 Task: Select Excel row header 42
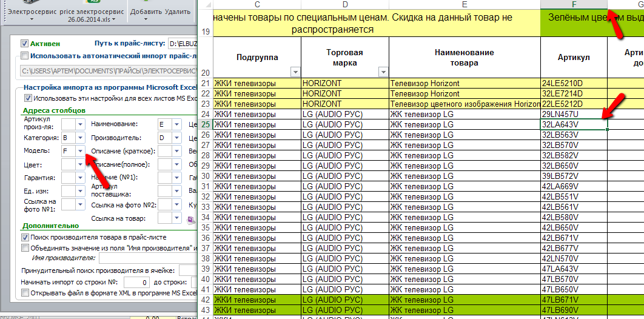[x=206, y=300]
